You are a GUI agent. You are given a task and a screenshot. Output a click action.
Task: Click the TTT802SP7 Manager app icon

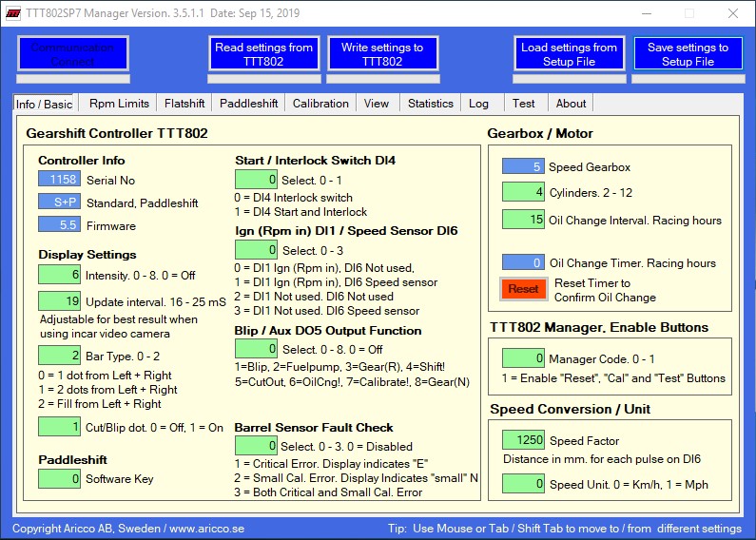click(13, 13)
